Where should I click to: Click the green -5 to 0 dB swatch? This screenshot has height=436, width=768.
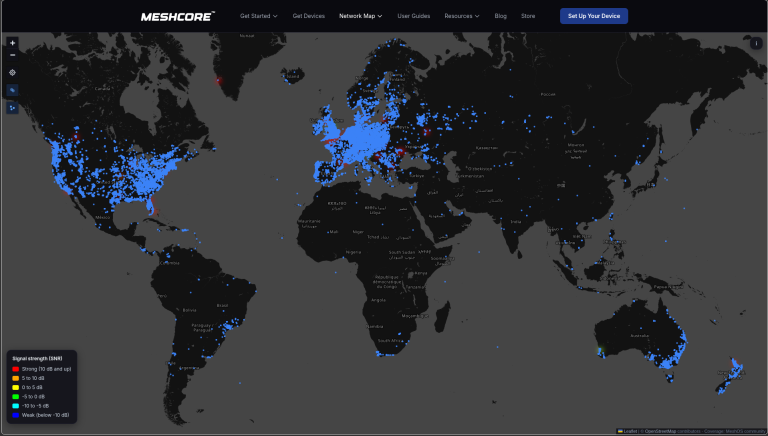16,397
